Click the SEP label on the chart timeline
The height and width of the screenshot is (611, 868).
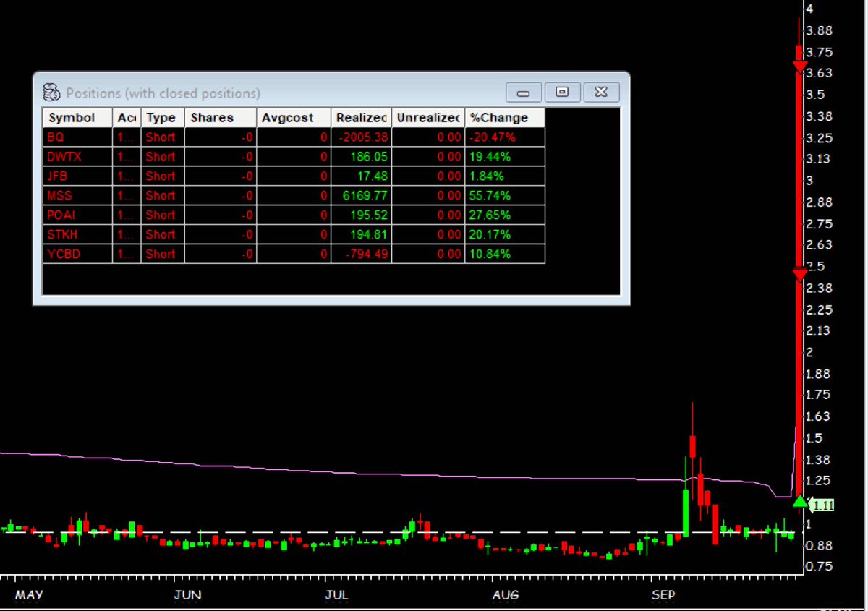(663, 595)
